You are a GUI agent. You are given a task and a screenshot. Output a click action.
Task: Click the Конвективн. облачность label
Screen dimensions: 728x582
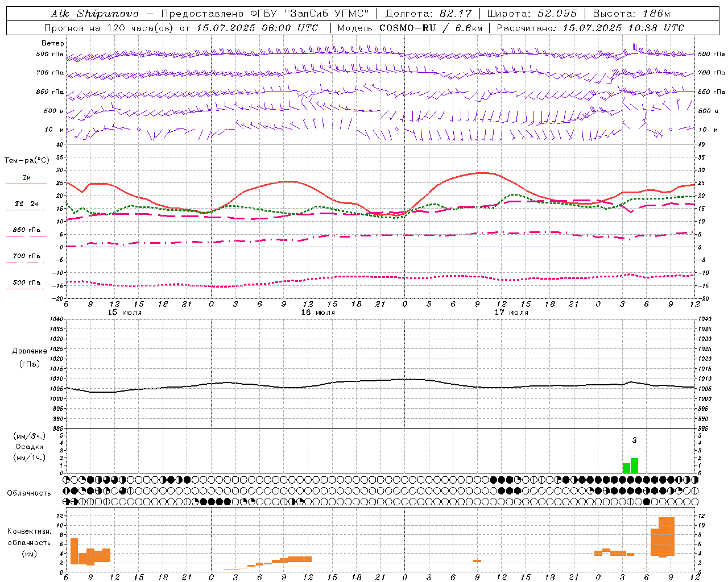pos(30,537)
